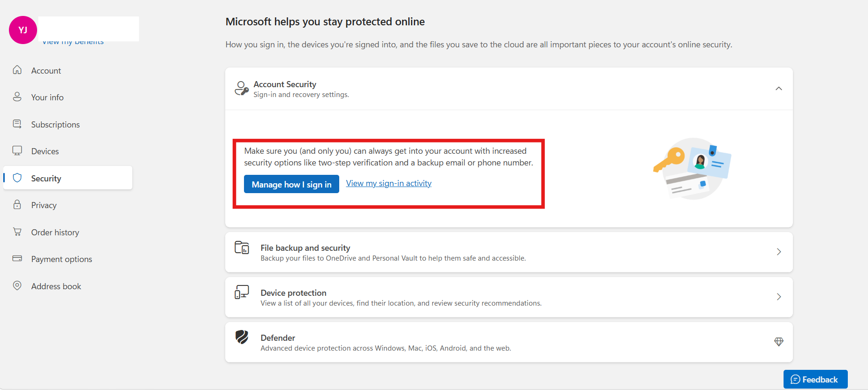Click 'Sign-in and recovery settings.' subtitle

[301, 95]
